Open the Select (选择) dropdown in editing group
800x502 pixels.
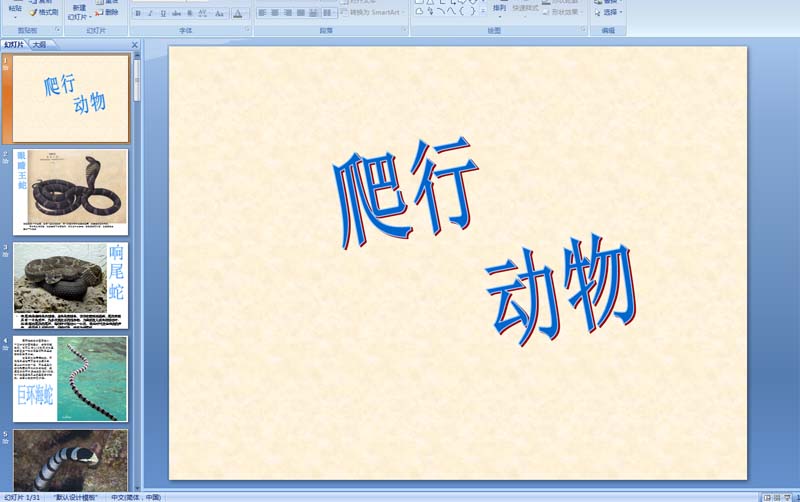tap(611, 13)
